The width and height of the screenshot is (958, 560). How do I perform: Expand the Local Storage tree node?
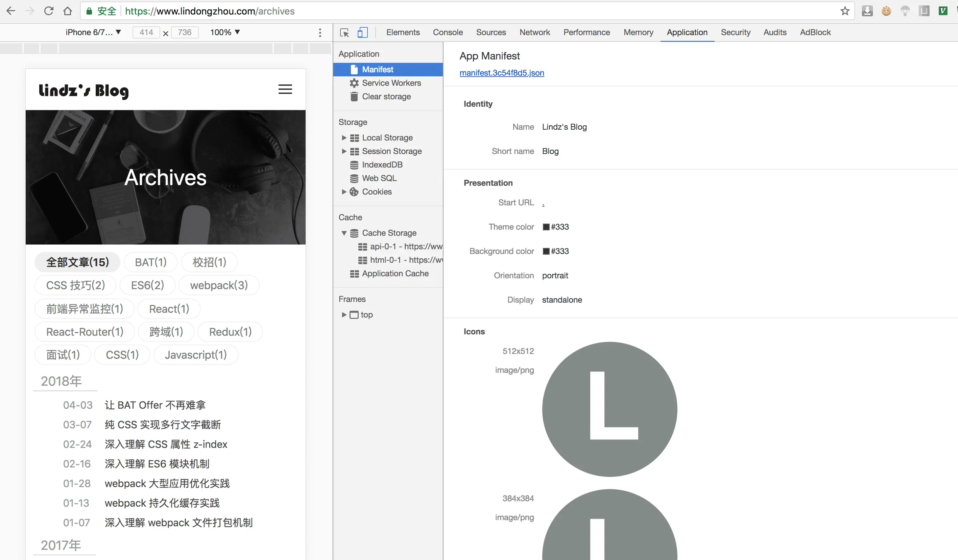(x=344, y=137)
